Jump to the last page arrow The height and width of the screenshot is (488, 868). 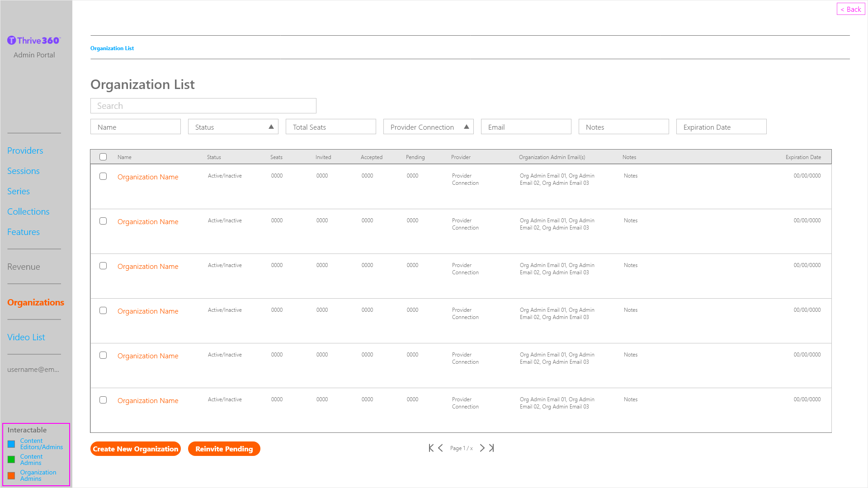coord(491,448)
